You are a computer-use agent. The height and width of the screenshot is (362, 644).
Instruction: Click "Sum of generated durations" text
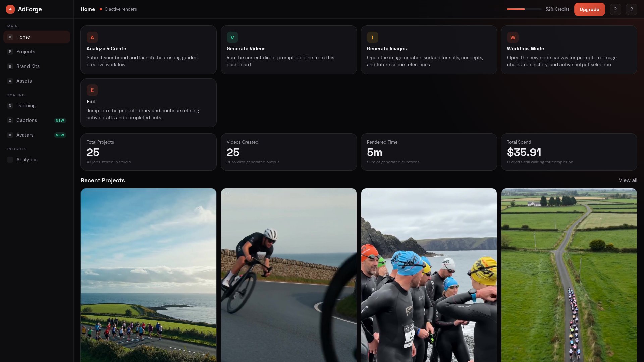point(393,162)
